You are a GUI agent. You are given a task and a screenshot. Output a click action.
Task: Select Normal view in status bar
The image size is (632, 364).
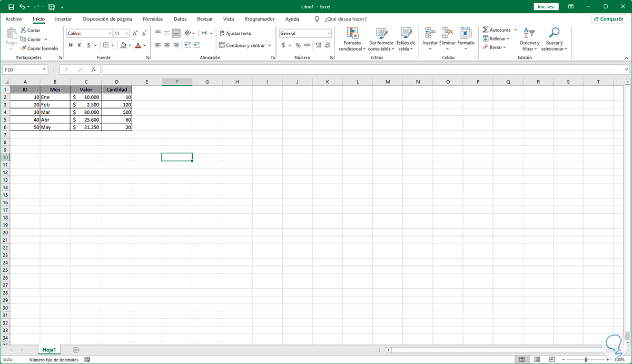coord(522,359)
